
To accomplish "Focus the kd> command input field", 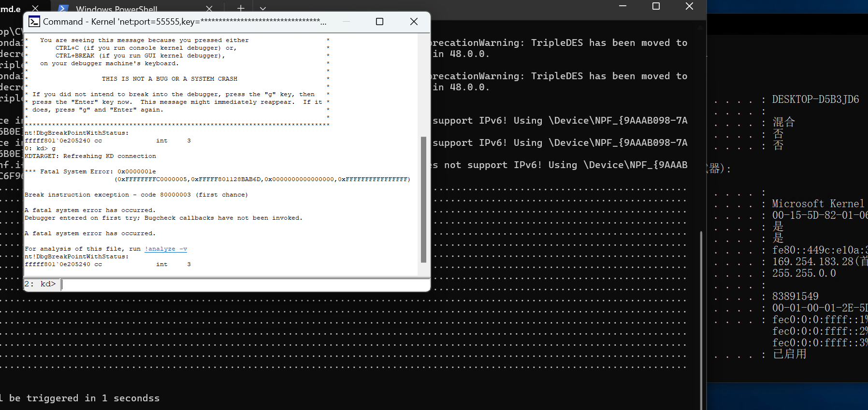I will click(242, 284).
